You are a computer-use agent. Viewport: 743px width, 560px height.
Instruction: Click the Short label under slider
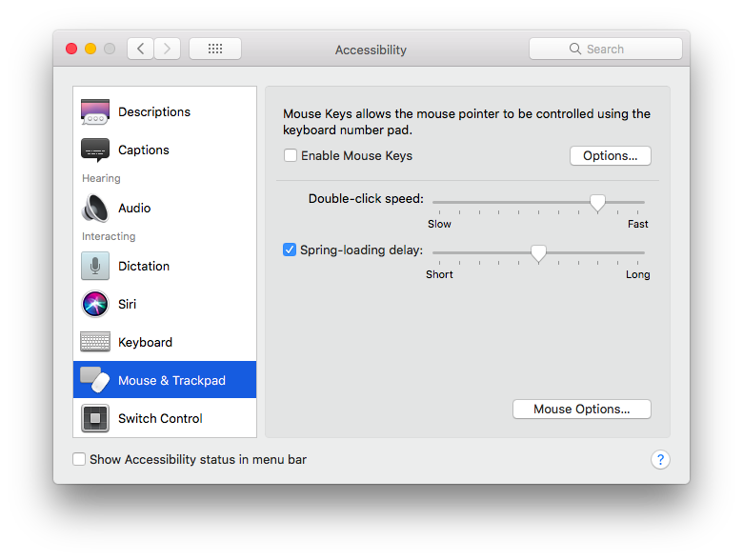(x=439, y=274)
